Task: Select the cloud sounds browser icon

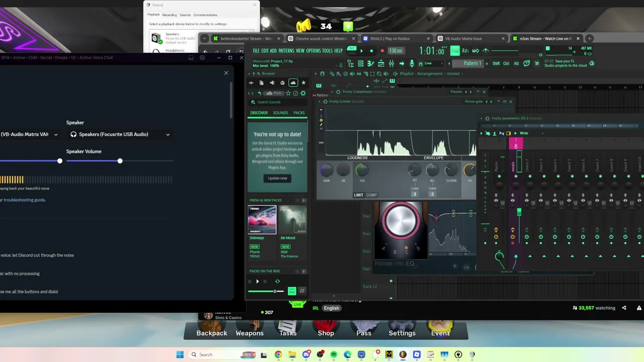Action: (x=293, y=83)
